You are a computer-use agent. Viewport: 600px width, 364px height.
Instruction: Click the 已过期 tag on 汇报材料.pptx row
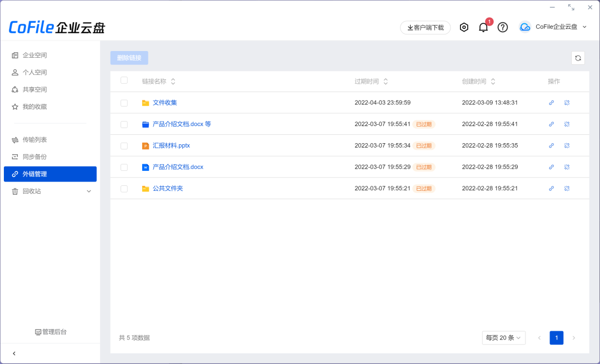tap(423, 146)
